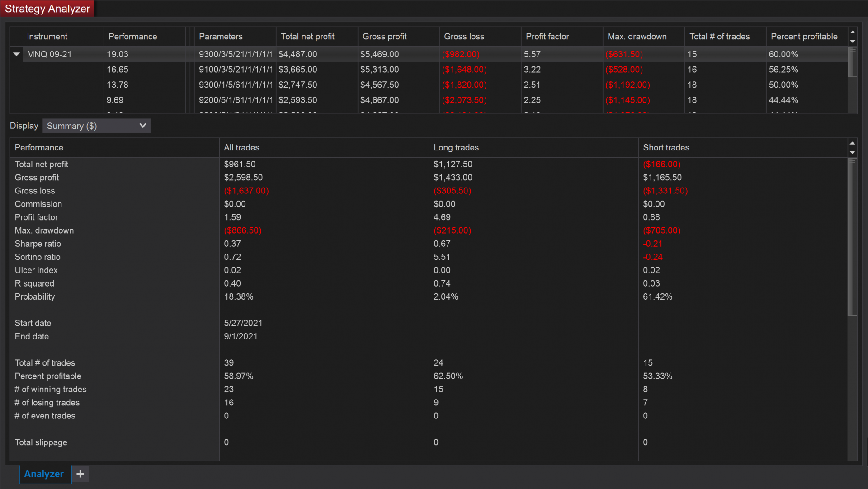Viewport: 868px width, 489px height.
Task: Switch to the Analyzer tab
Action: tap(44, 474)
